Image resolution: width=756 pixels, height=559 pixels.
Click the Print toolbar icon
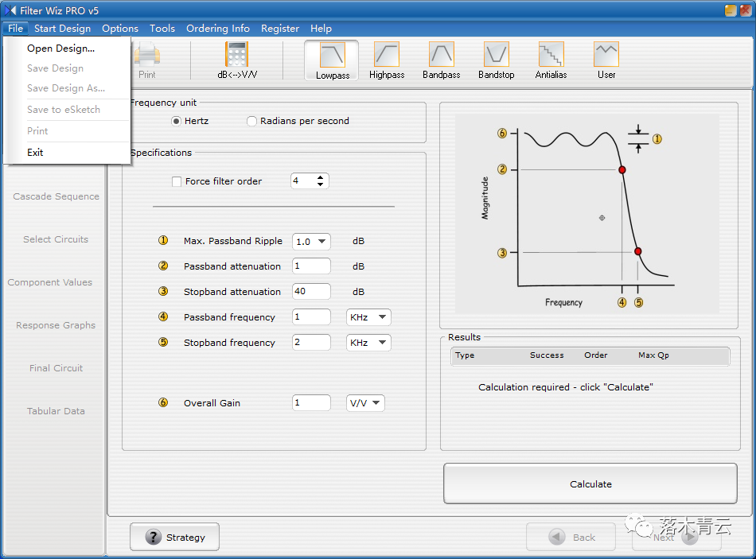(x=147, y=60)
